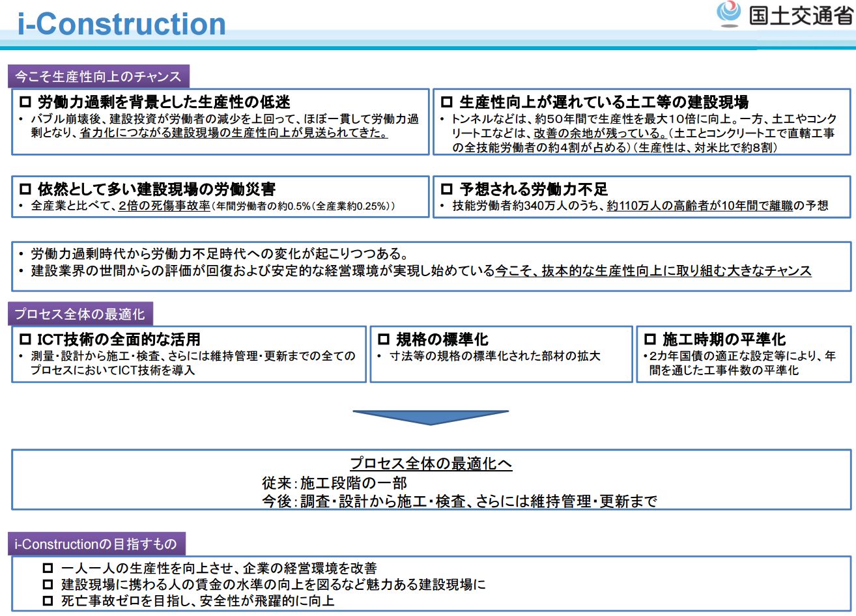
Task: Click the i-Construction slide title
Action: pos(122,25)
